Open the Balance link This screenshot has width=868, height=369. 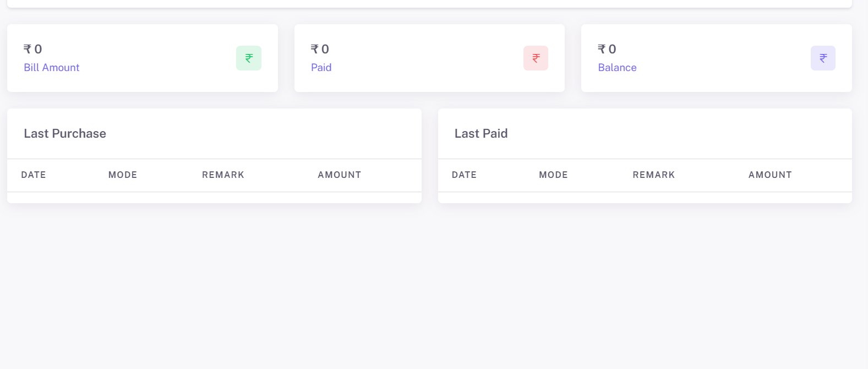[x=617, y=67]
